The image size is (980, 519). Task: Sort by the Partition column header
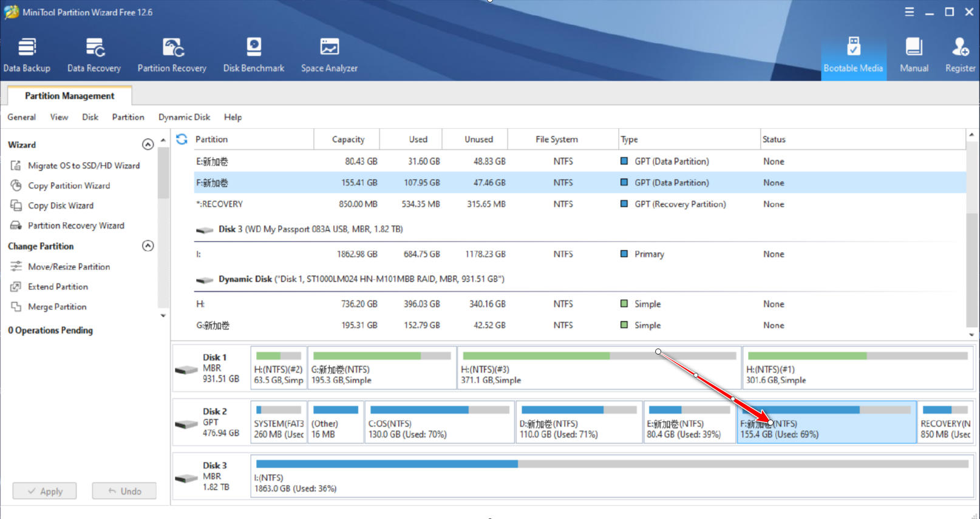tap(253, 139)
